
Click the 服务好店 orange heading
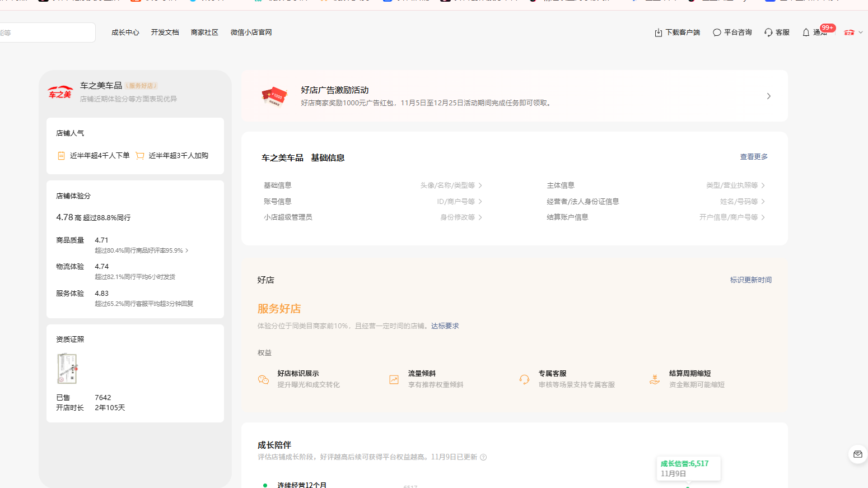click(279, 309)
